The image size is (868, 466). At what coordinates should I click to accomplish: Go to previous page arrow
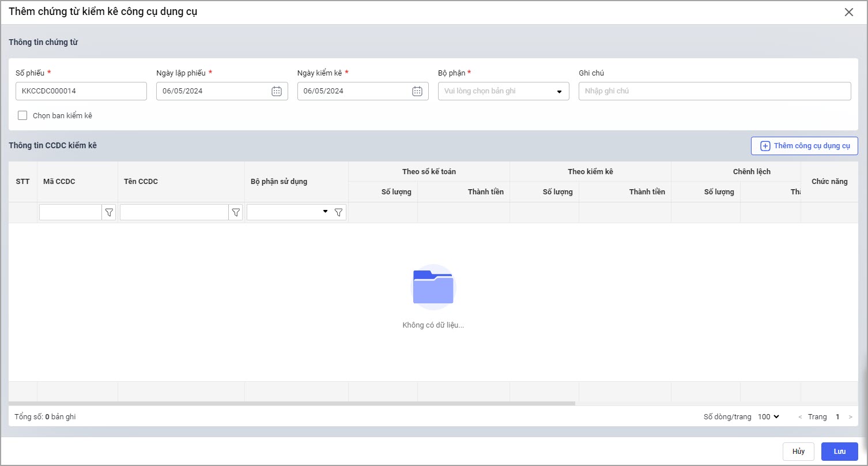tap(800, 417)
